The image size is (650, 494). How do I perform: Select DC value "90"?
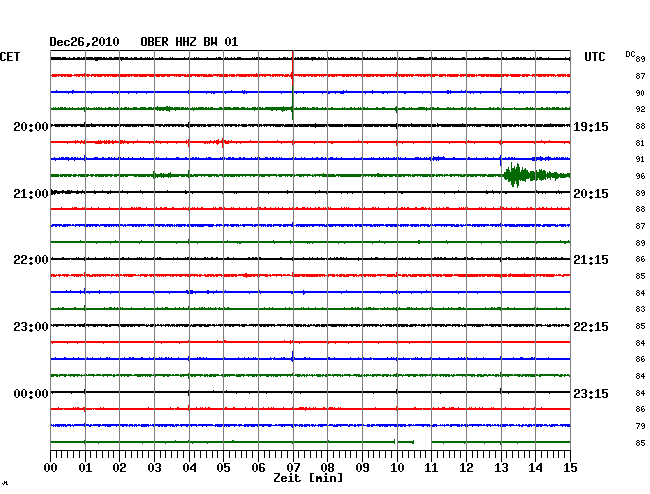coord(640,93)
